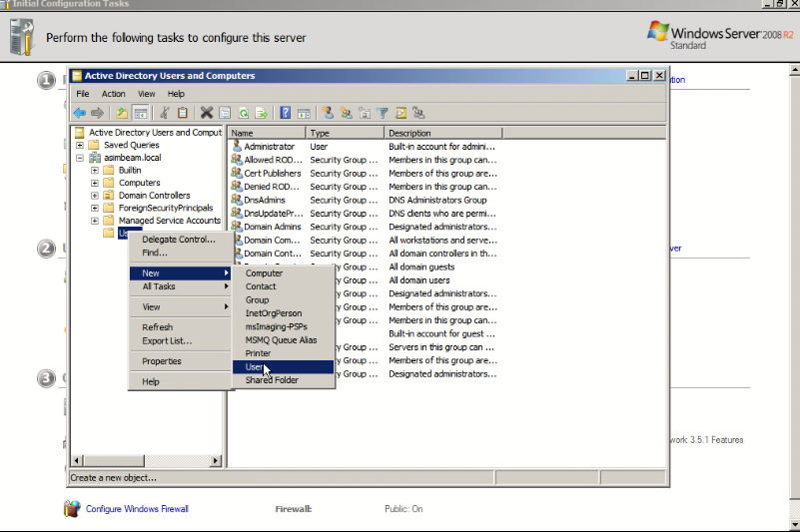Click the Initial Configuration Tasks scroll down arrow
Viewport: 800px width, 532px height.
[x=794, y=524]
